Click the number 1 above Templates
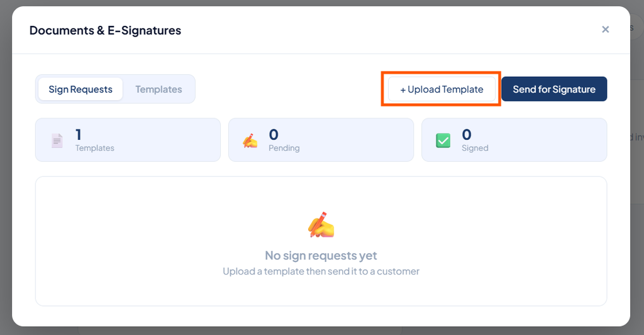This screenshot has height=335, width=644. [x=79, y=134]
